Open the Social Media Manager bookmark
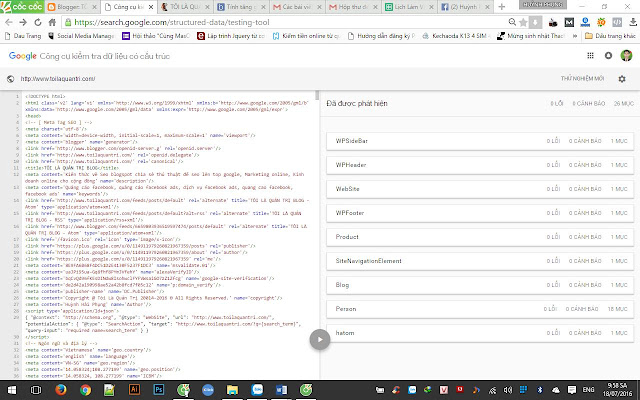This screenshot has height=400, width=640. [81, 36]
